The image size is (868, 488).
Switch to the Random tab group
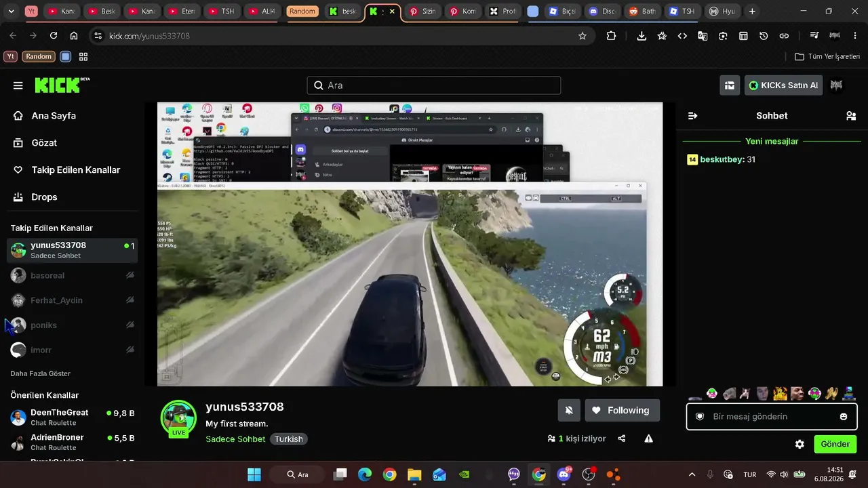point(302,12)
